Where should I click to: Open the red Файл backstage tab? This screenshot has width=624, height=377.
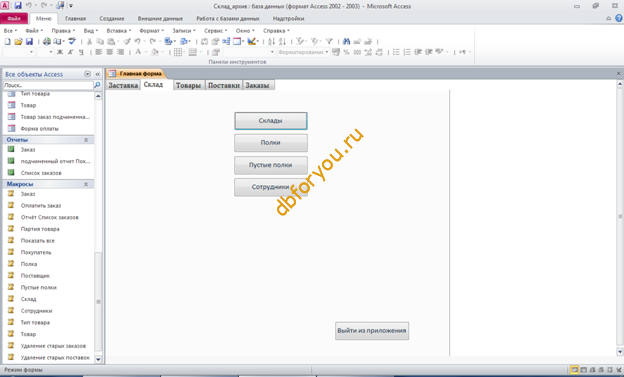14,18
